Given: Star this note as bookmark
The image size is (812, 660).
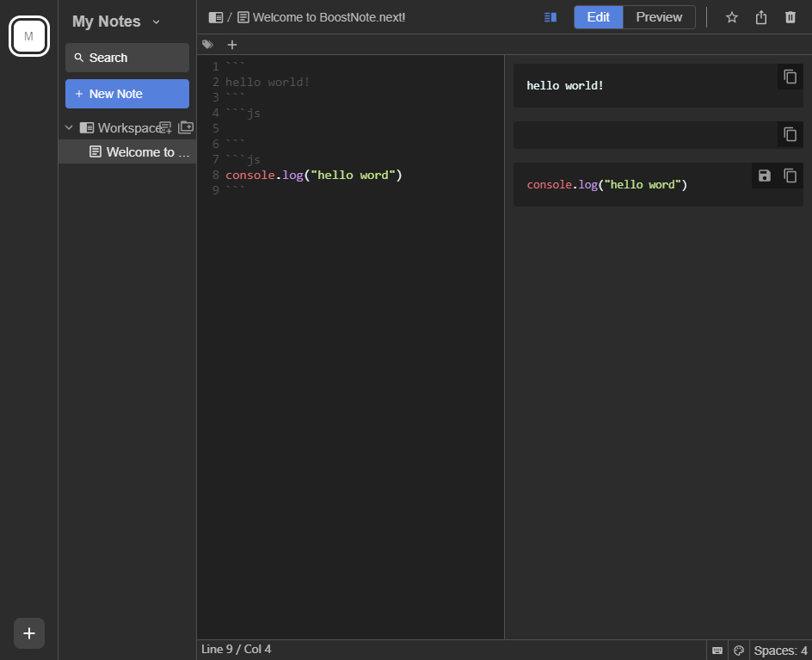Looking at the screenshot, I should click(x=731, y=17).
